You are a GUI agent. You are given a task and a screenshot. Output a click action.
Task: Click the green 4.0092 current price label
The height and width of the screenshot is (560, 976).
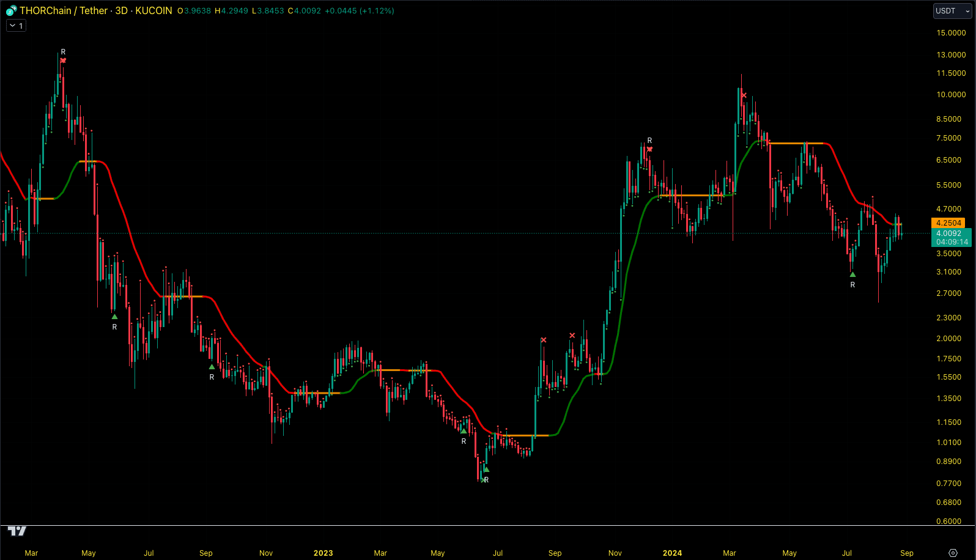point(952,237)
